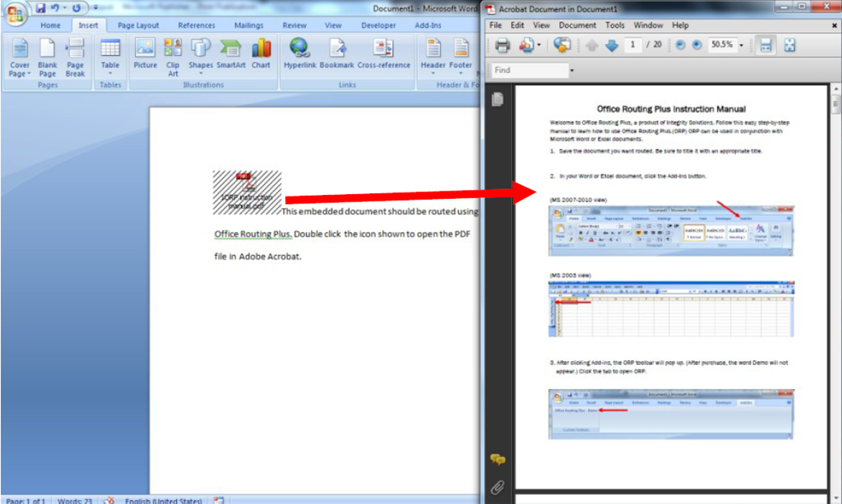Open the Attachments paperclip panel

497,488
